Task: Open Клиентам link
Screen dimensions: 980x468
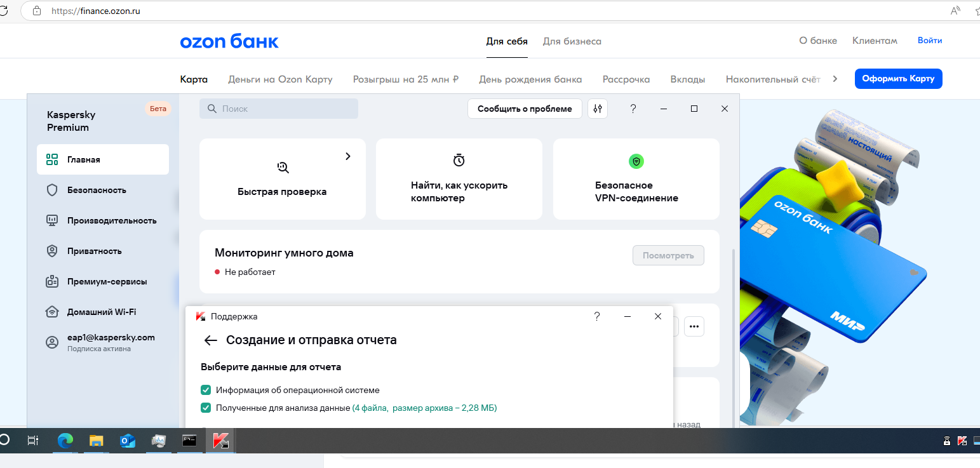Action: coord(875,40)
